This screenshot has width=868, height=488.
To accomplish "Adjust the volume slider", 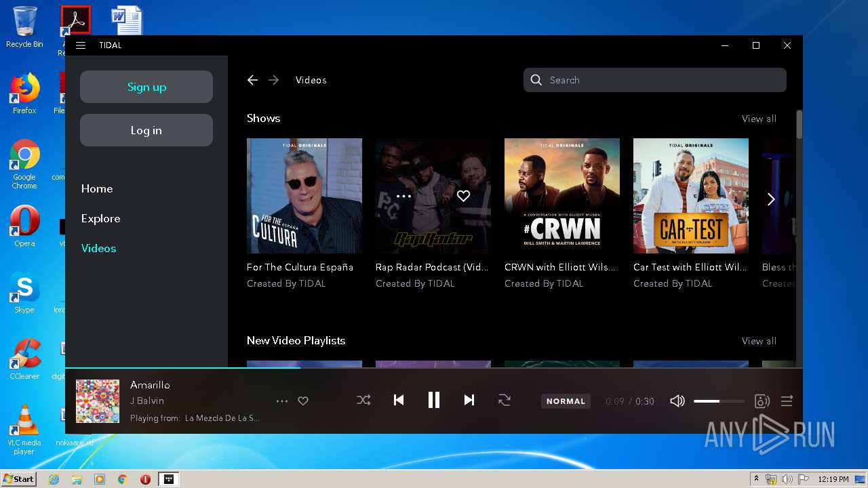I will (718, 401).
